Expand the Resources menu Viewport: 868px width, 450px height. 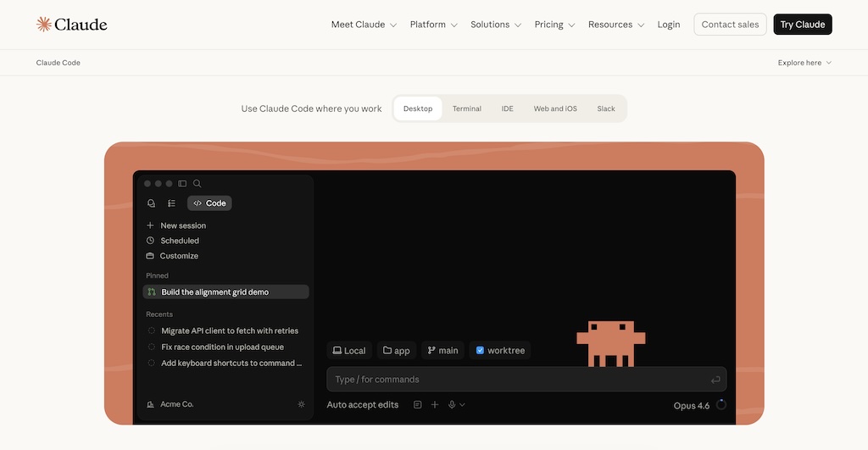point(616,25)
